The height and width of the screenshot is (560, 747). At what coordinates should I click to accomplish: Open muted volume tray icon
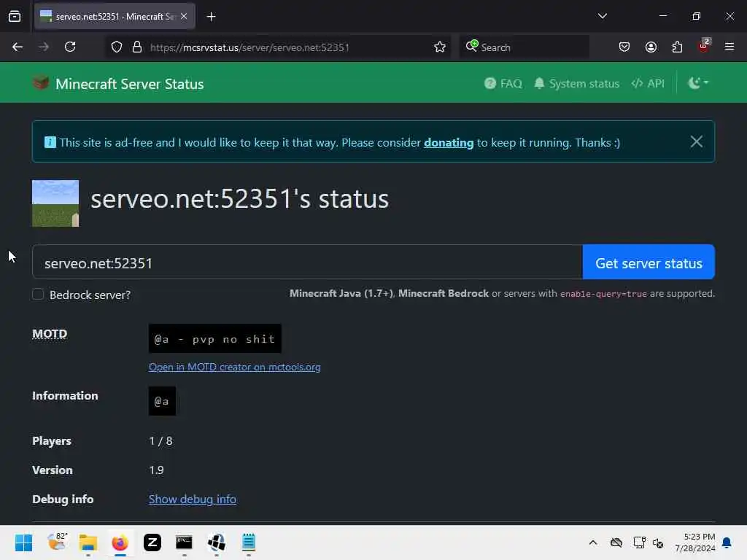[659, 542]
